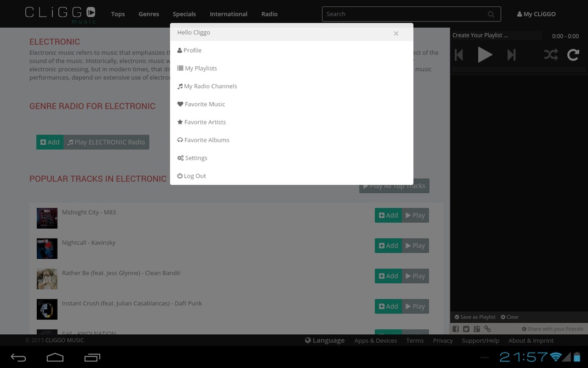The image size is (588, 368).
Task: Go to the International tab
Action: point(228,14)
